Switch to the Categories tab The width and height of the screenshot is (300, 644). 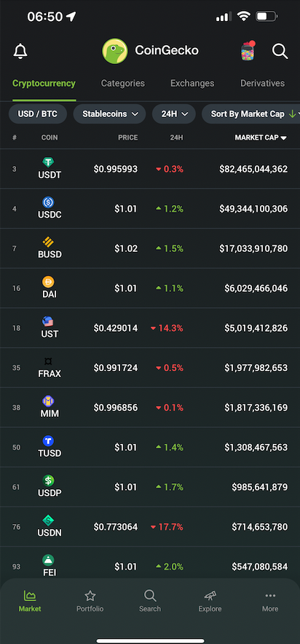[x=123, y=84]
